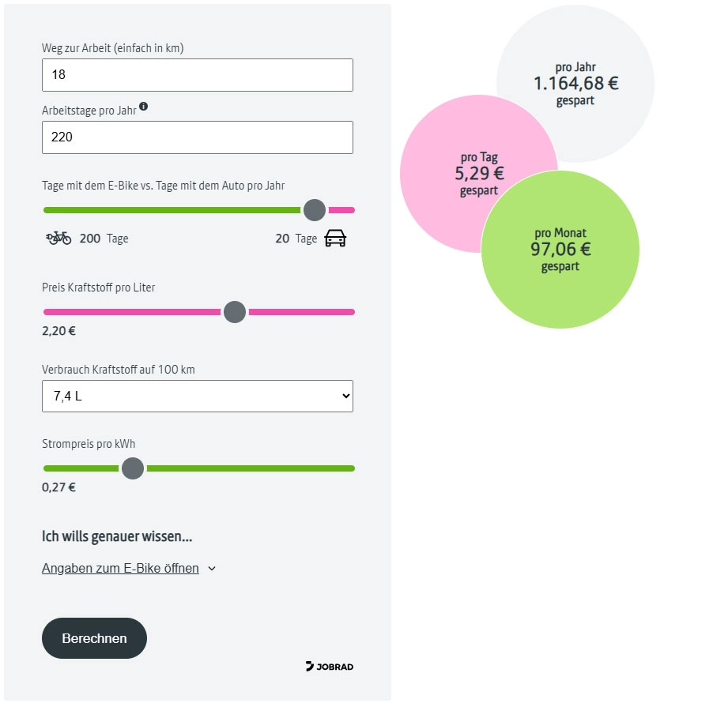728x703 pixels.
Task: Click the E-Bike icon beside 200 Tage
Action: [58, 238]
